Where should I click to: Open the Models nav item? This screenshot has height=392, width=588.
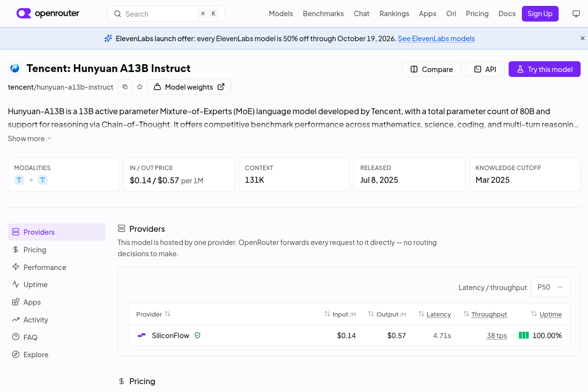(x=281, y=14)
